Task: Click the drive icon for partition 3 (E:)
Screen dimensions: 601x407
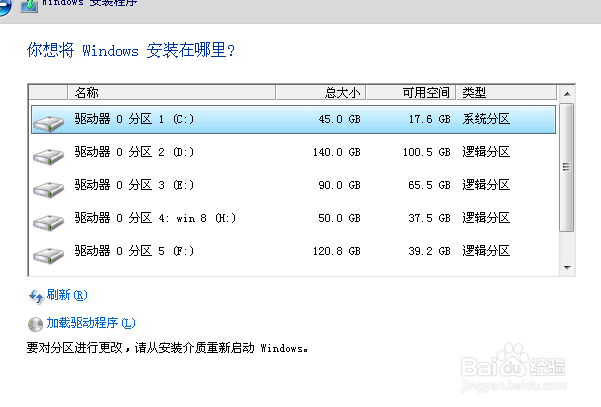Action: click(48, 189)
